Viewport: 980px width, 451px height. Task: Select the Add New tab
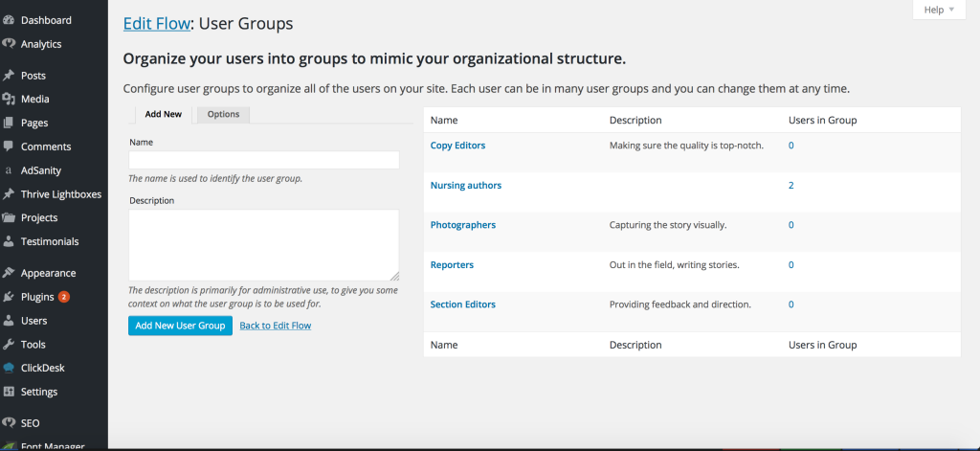pos(163,115)
